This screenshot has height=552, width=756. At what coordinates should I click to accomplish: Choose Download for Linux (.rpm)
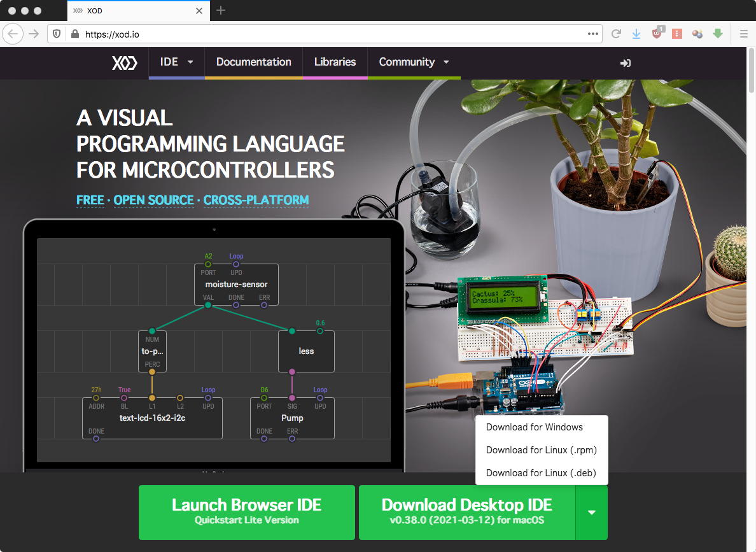(x=542, y=450)
